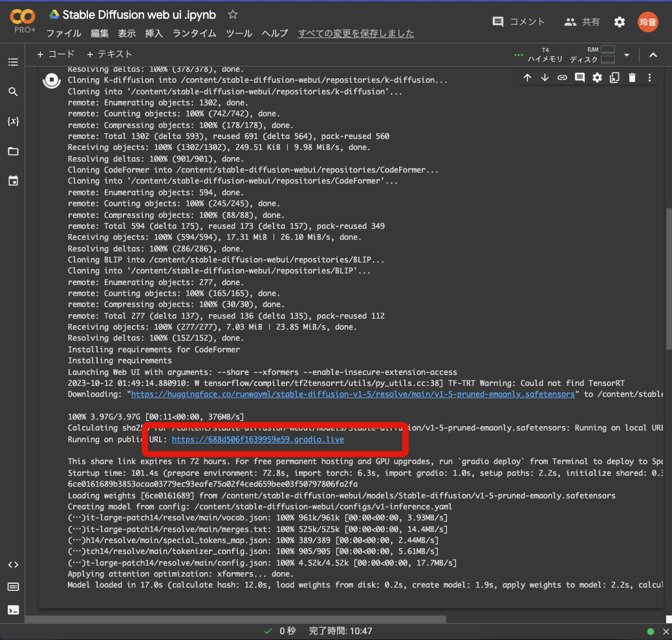This screenshot has height=640, width=672.
Task: Click the 'Creating model from config' line
Action: point(260,506)
